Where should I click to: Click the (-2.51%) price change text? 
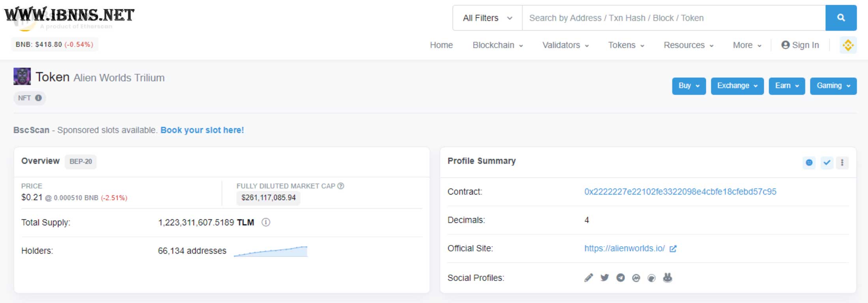point(114,198)
